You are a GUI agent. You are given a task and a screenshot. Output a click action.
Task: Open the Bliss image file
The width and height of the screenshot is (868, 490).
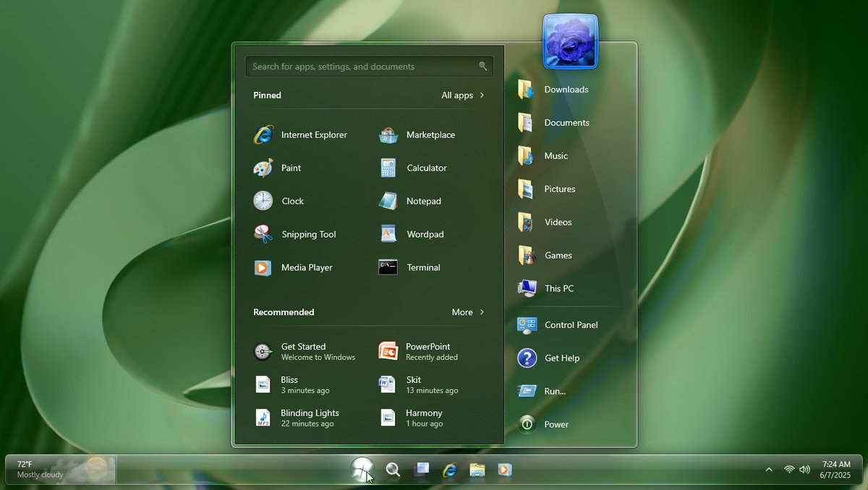point(292,384)
